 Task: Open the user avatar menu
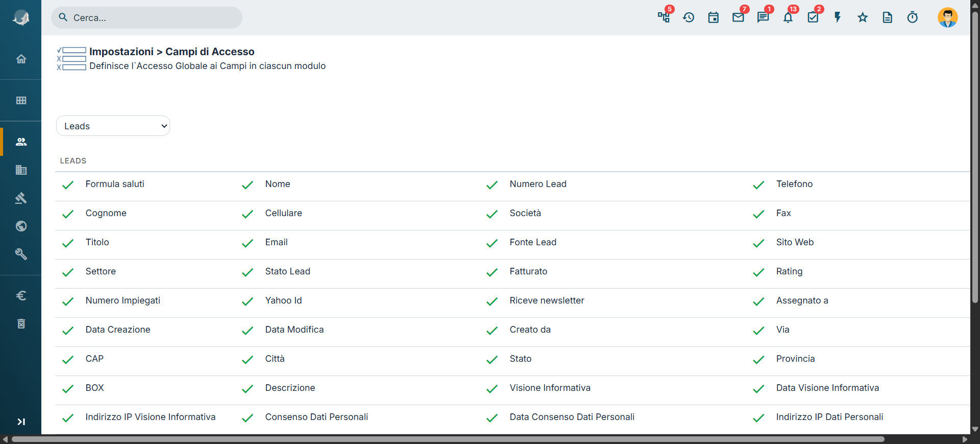click(947, 17)
